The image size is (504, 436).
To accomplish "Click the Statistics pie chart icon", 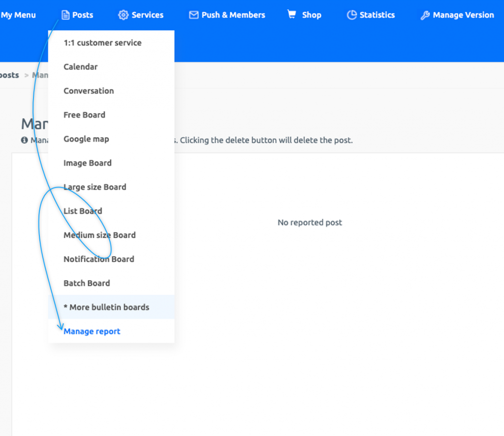I will coord(352,15).
